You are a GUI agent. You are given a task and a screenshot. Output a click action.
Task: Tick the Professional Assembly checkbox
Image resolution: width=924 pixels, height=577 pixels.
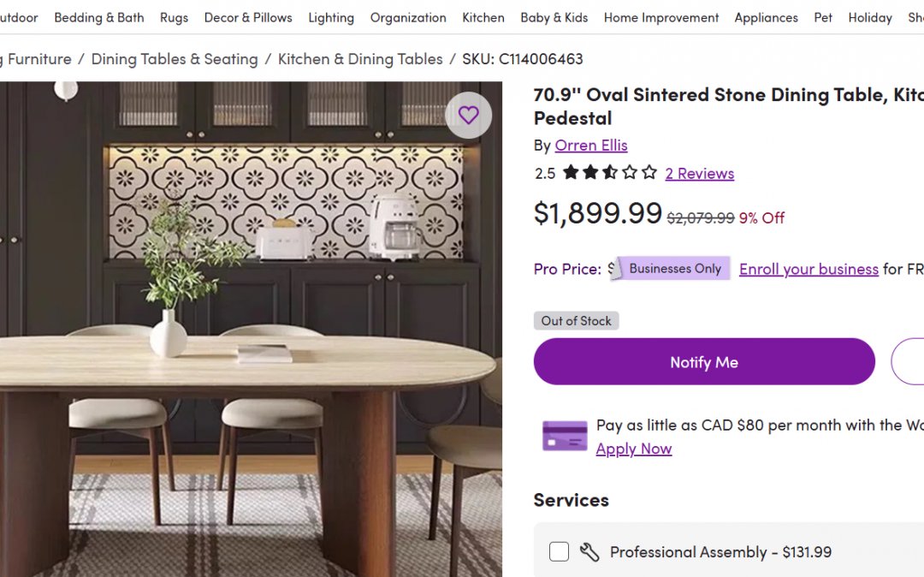click(x=559, y=552)
